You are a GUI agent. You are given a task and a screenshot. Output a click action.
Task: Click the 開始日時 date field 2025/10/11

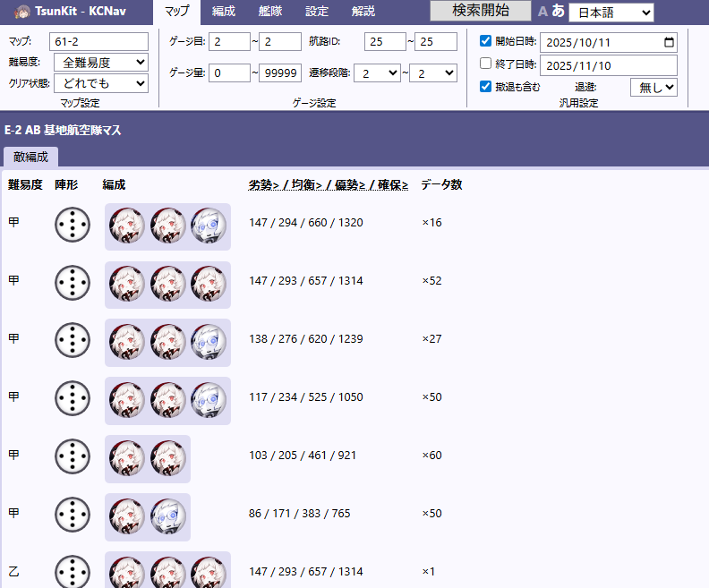pos(609,42)
